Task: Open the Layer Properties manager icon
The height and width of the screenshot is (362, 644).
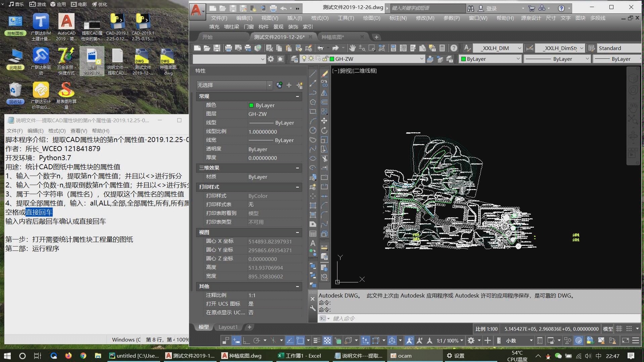Action: tap(294, 59)
